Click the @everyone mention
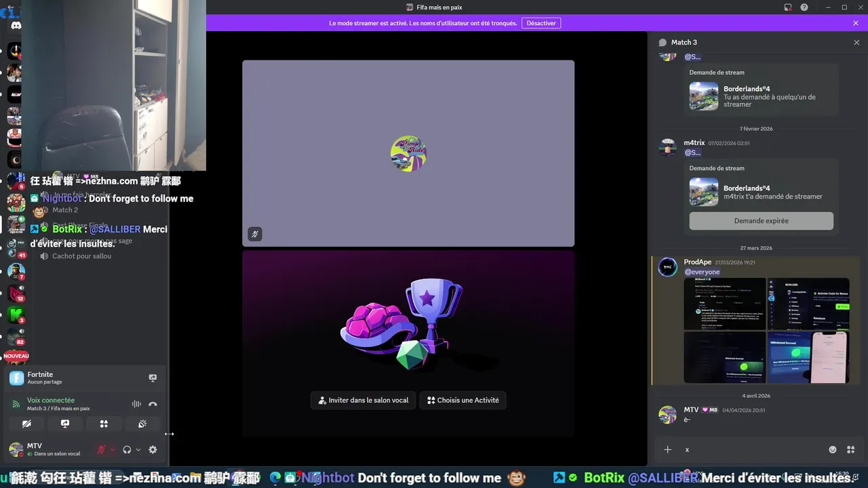Screen dimensions: 868x488 (x=702, y=272)
